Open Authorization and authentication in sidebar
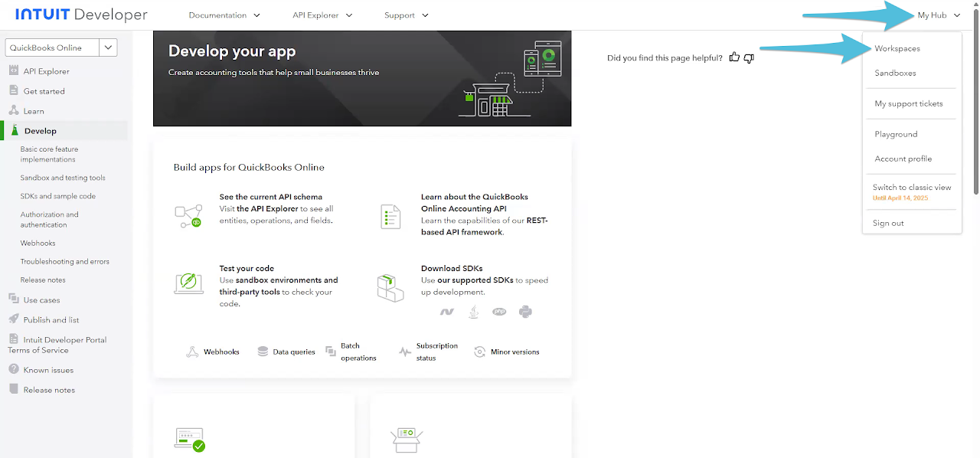Viewport: 980px width, 458px height. [x=49, y=220]
